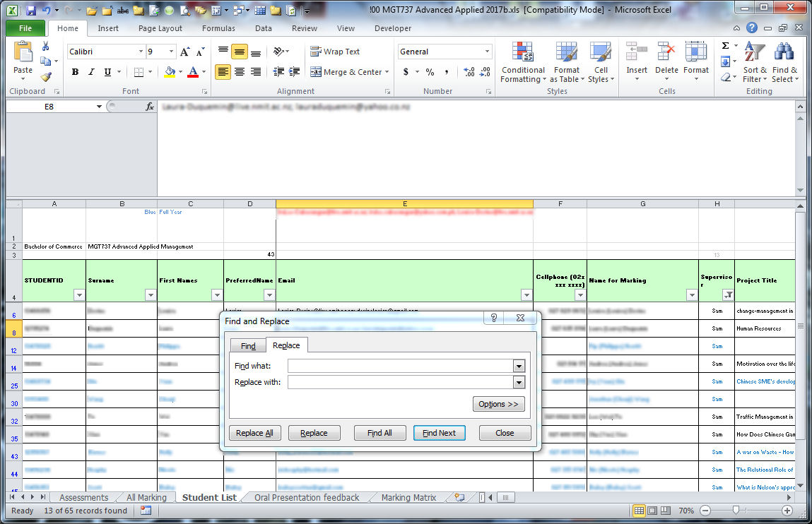Switch to the Replace tab

[286, 345]
